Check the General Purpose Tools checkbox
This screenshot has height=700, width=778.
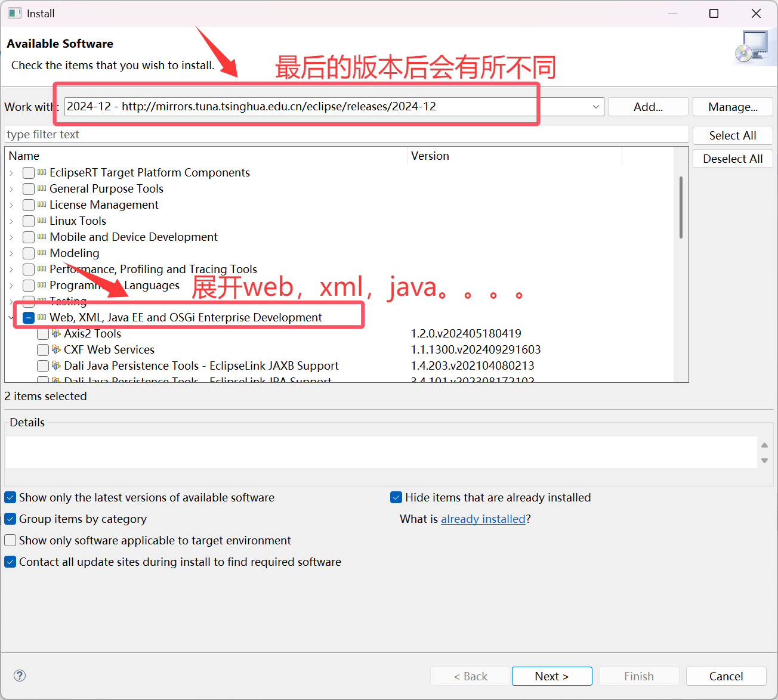pyautogui.click(x=29, y=189)
